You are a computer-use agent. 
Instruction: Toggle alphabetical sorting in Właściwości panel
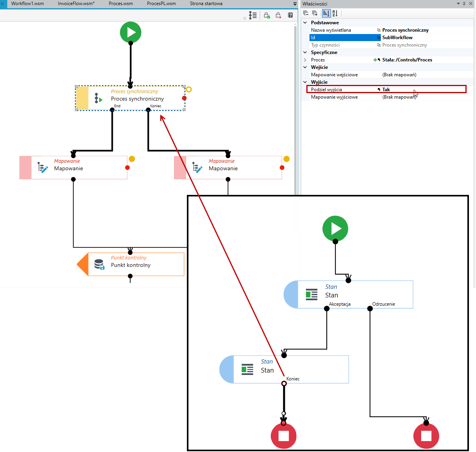tap(335, 13)
